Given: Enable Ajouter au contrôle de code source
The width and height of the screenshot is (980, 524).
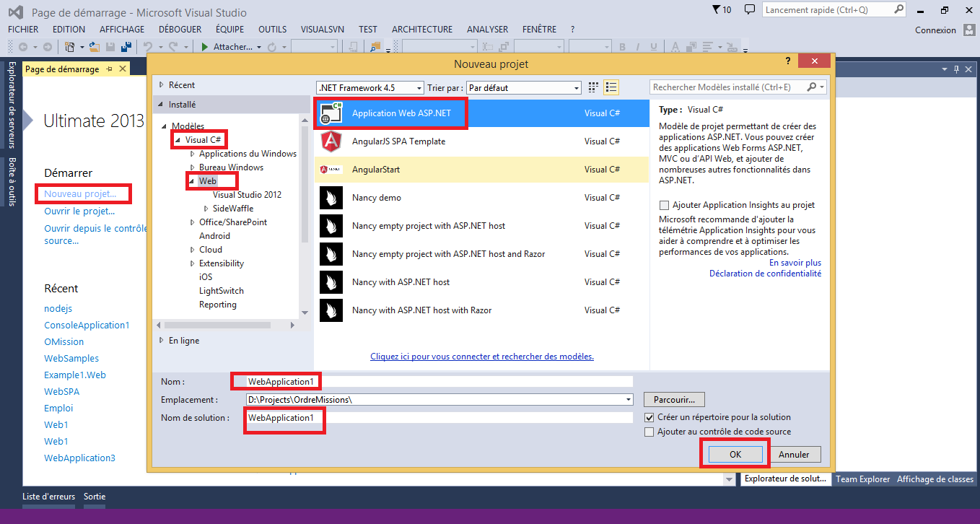Looking at the screenshot, I should click(649, 432).
